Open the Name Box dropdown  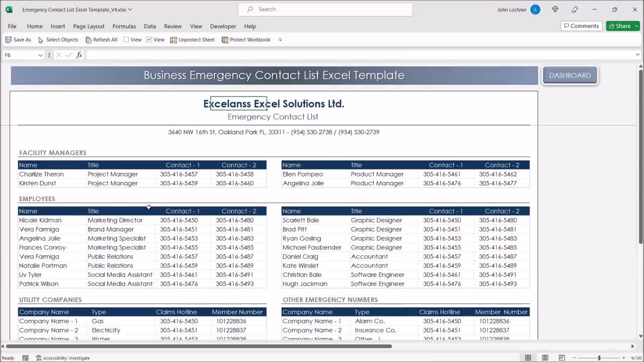tap(41, 54)
